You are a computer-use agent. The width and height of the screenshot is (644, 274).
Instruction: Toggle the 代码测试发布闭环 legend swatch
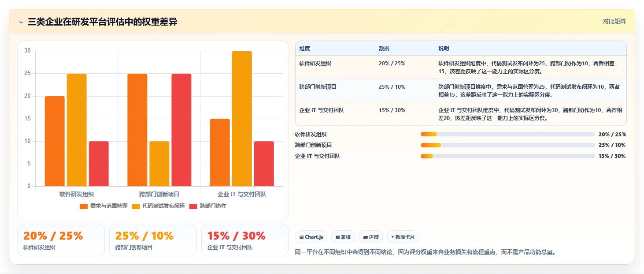click(136, 206)
